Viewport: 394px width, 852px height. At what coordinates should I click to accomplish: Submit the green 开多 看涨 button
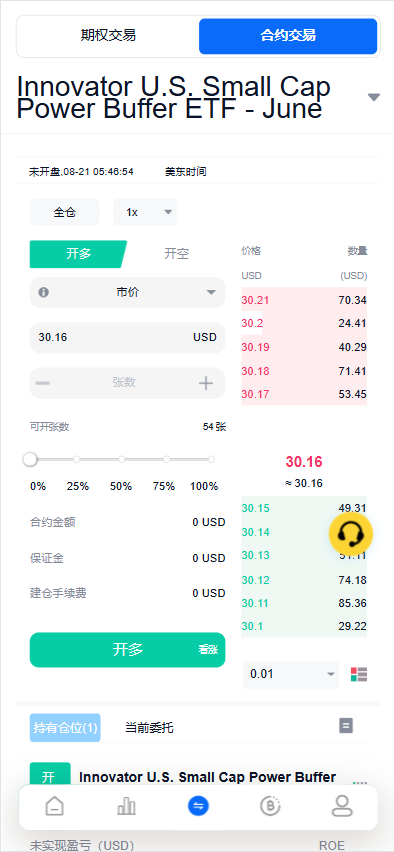pos(127,649)
